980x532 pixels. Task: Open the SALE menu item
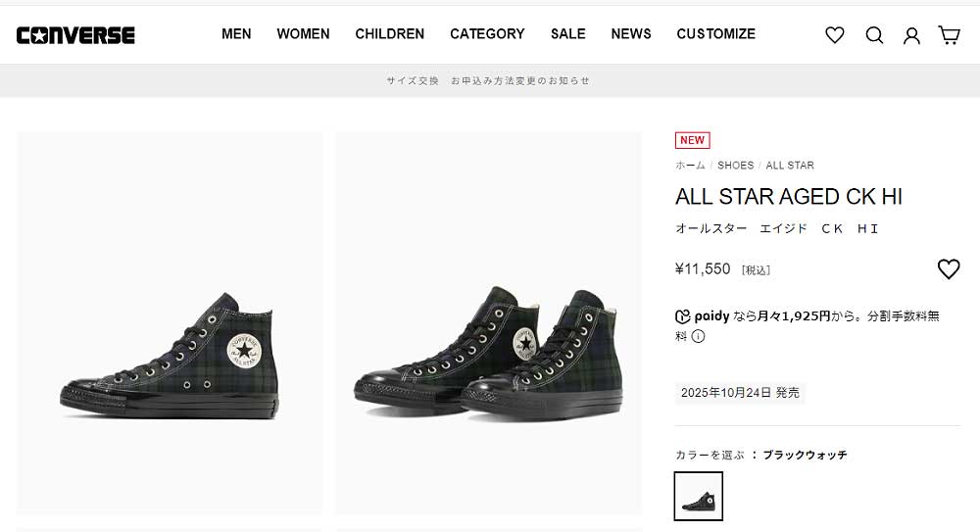click(567, 34)
